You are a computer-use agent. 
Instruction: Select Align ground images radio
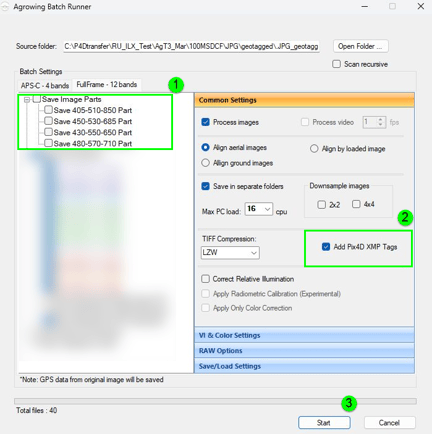click(x=205, y=163)
